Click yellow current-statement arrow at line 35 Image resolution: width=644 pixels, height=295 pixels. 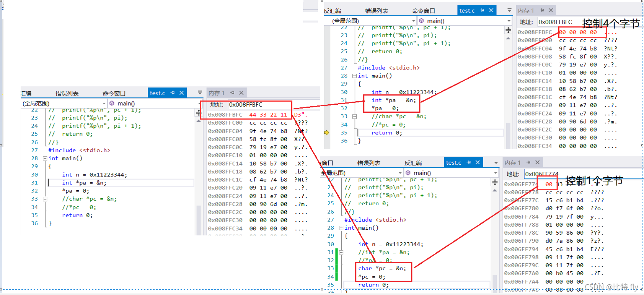(x=326, y=133)
